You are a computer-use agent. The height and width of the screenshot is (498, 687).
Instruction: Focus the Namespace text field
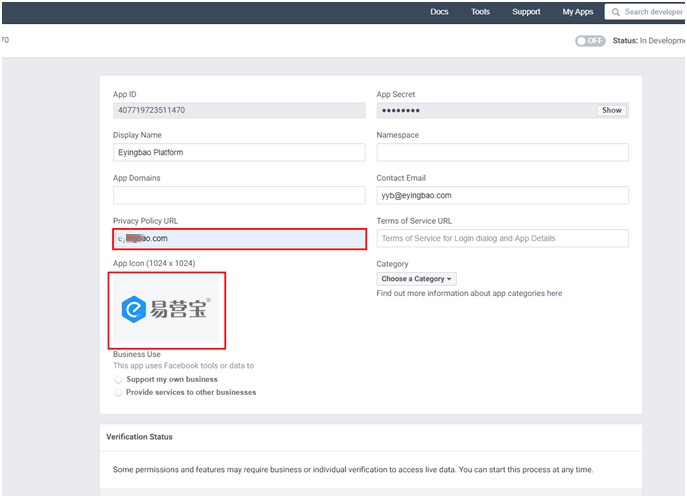pos(502,152)
